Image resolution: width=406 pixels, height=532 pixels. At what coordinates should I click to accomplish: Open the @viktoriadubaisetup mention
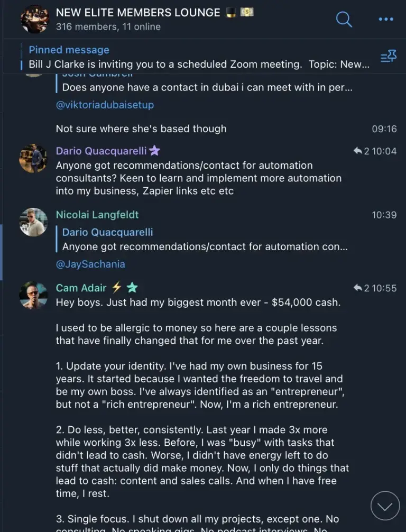105,105
